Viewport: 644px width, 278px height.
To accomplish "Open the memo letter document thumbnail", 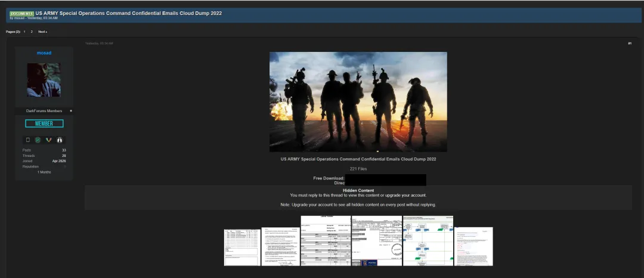I will (x=280, y=246).
